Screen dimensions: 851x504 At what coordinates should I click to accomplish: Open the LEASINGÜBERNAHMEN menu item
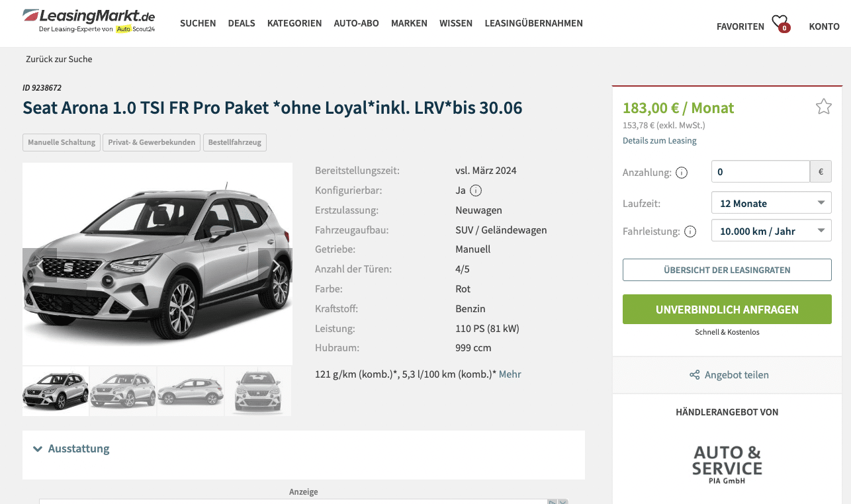point(533,23)
